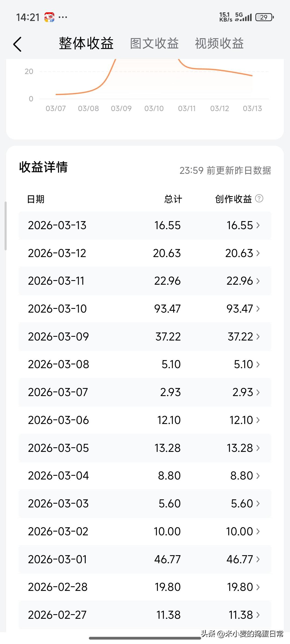Tap the back arrow icon

(17, 44)
